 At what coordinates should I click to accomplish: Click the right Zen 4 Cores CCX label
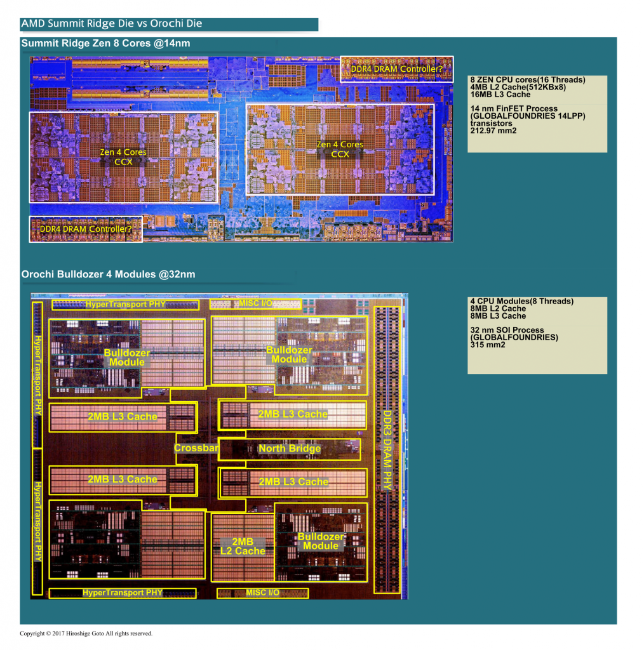(x=340, y=149)
